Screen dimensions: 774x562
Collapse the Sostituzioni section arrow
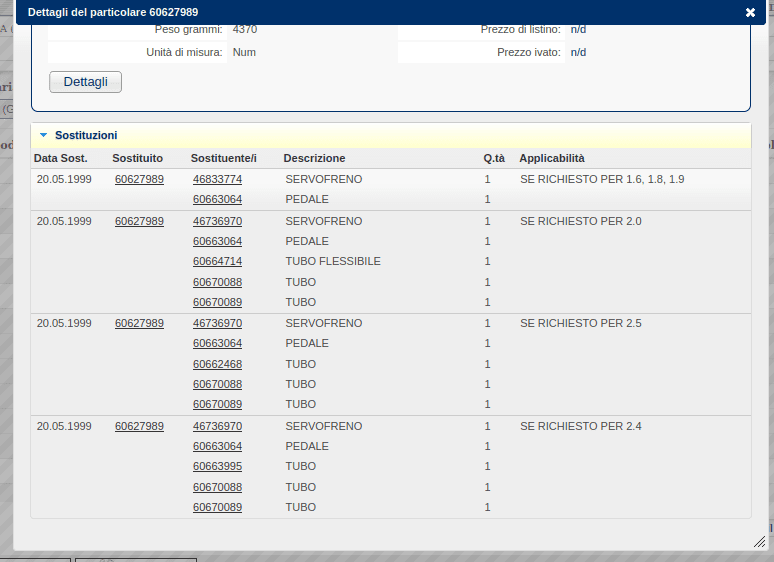click(43, 135)
